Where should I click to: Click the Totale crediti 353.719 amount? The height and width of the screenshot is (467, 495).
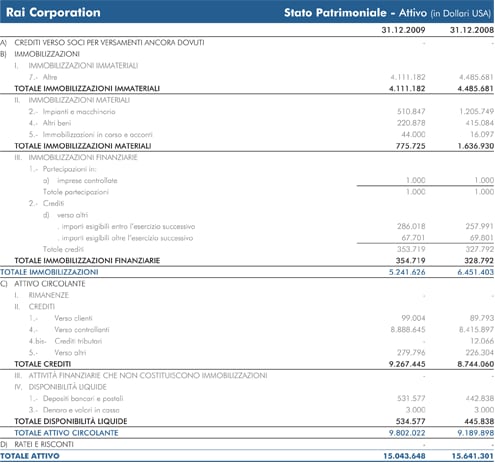tap(411, 249)
